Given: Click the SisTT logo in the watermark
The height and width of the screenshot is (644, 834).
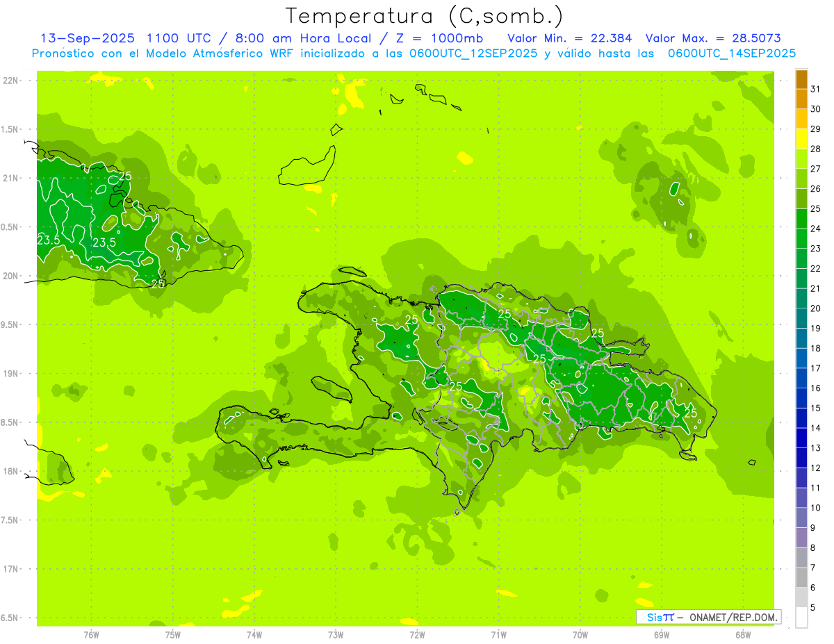Looking at the screenshot, I should [x=660, y=617].
